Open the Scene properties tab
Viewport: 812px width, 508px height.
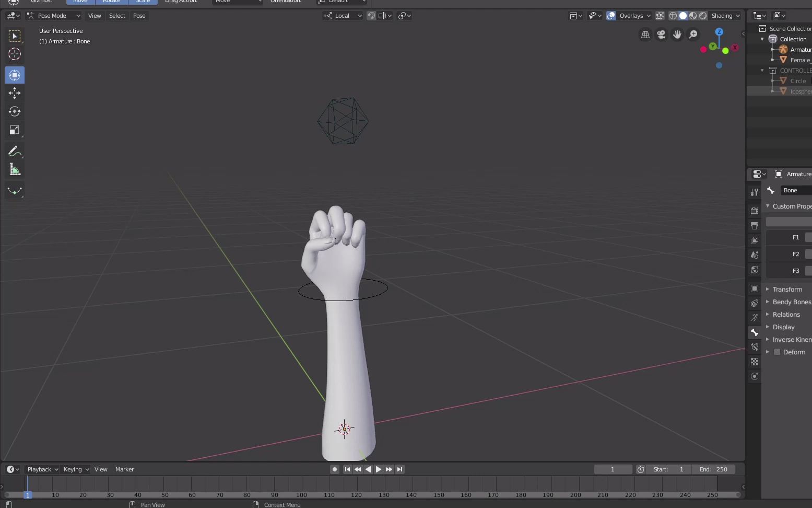click(755, 255)
